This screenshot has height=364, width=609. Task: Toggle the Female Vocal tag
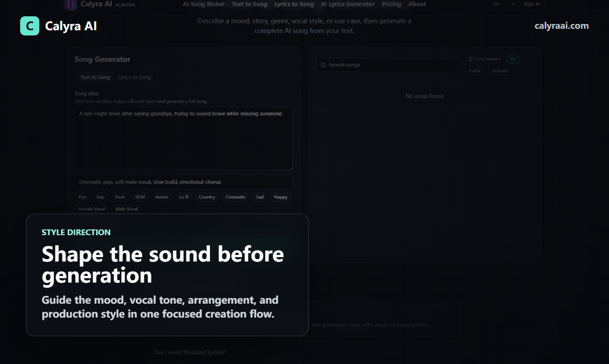tap(92, 209)
